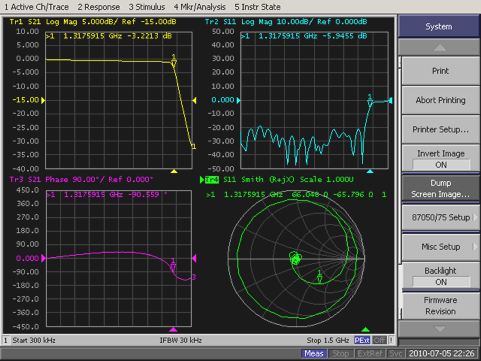Click the PExt status indicator

pos(362,340)
